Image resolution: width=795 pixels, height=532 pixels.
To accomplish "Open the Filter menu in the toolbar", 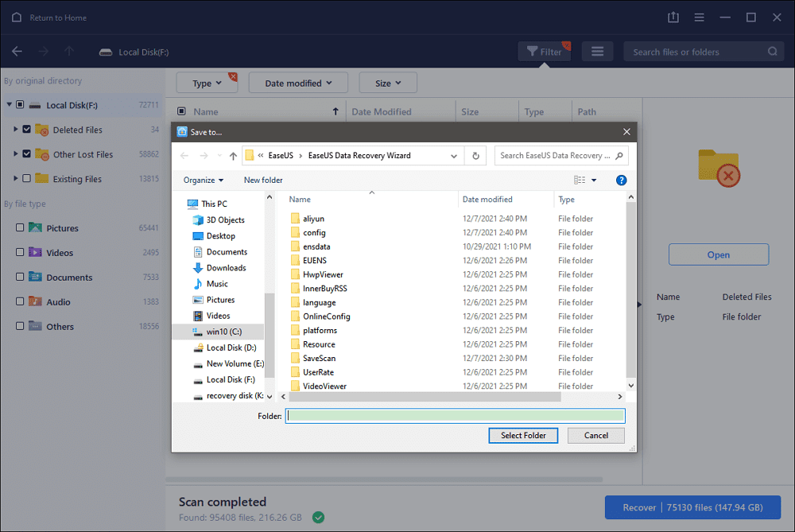I will click(545, 51).
